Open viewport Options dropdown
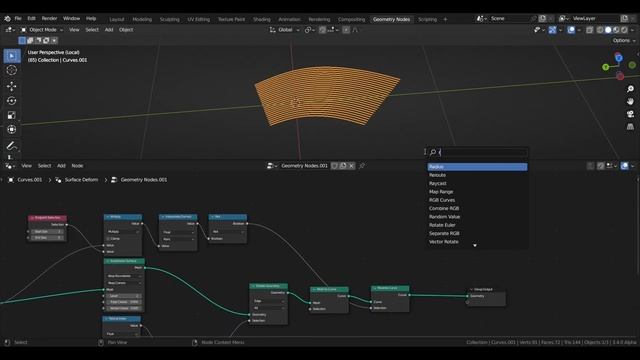Viewport: 640px width, 360px height. [x=624, y=40]
